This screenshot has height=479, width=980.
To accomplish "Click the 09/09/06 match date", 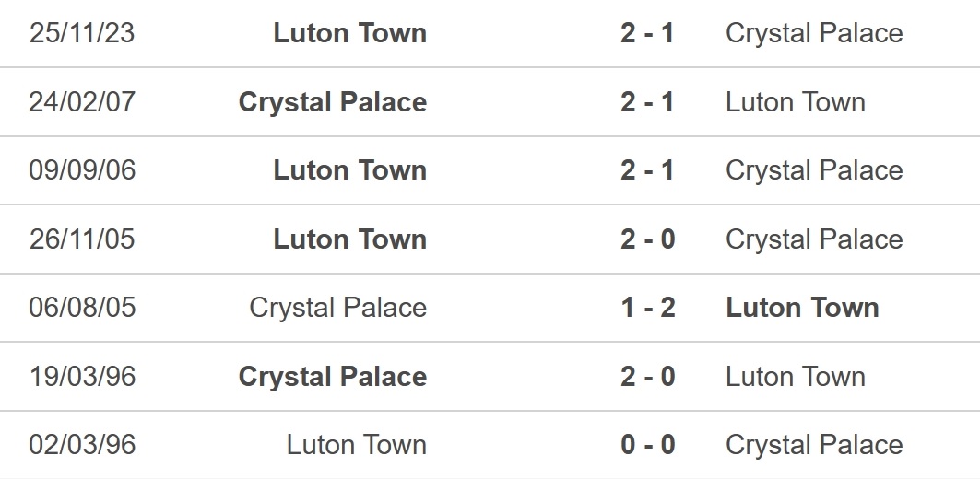I will click(82, 169).
